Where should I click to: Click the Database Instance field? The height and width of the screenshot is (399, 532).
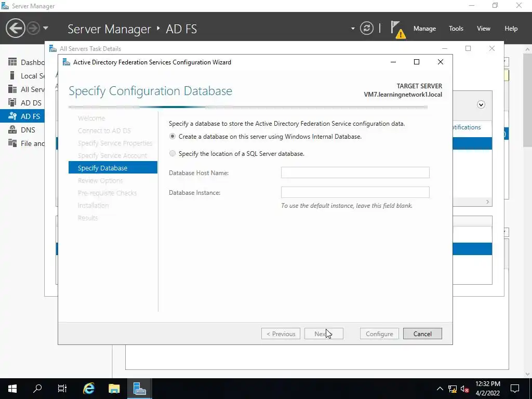coord(355,192)
